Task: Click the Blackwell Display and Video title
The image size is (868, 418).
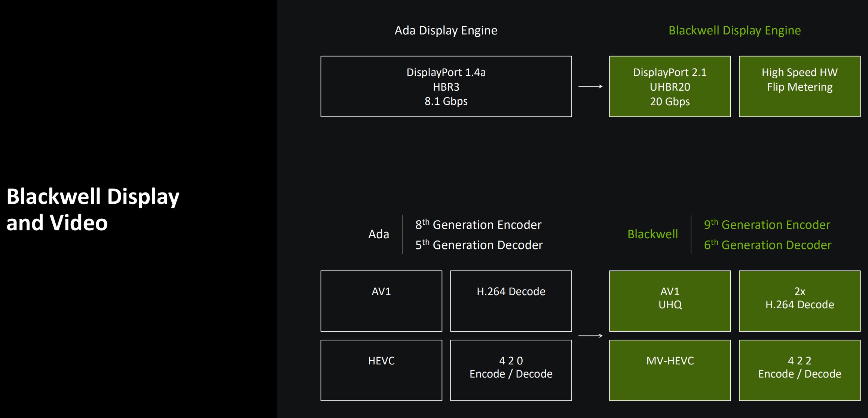Action: point(93,209)
